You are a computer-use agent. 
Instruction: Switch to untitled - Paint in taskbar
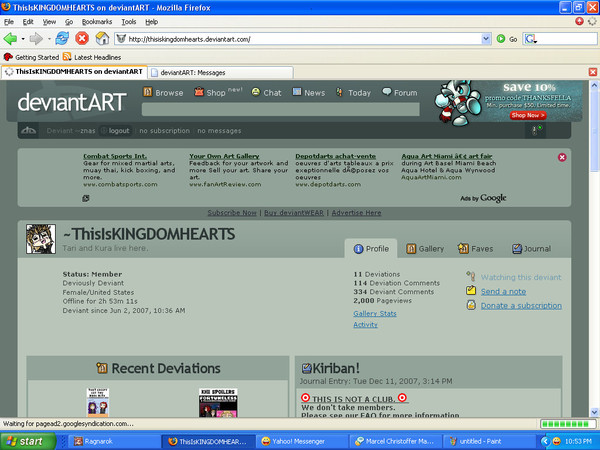click(489, 441)
